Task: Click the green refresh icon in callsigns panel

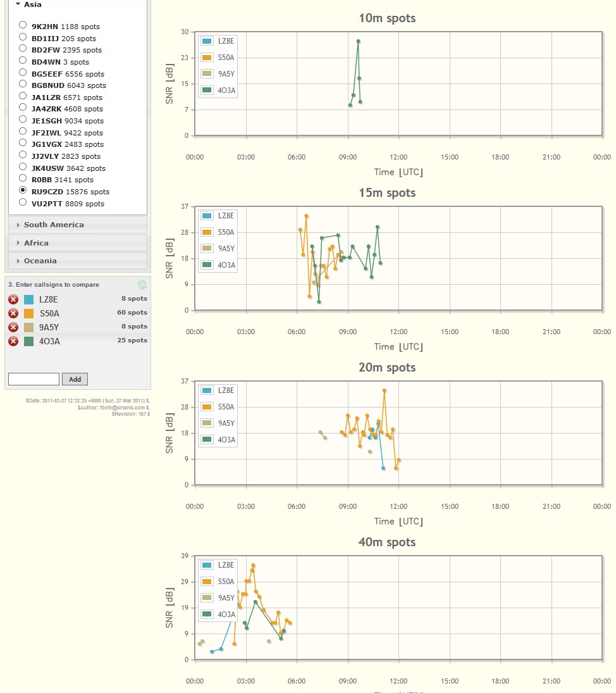Action: (x=142, y=285)
